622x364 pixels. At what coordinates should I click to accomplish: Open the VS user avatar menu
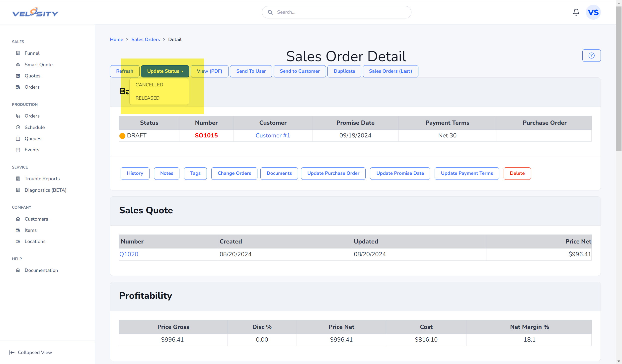(593, 12)
